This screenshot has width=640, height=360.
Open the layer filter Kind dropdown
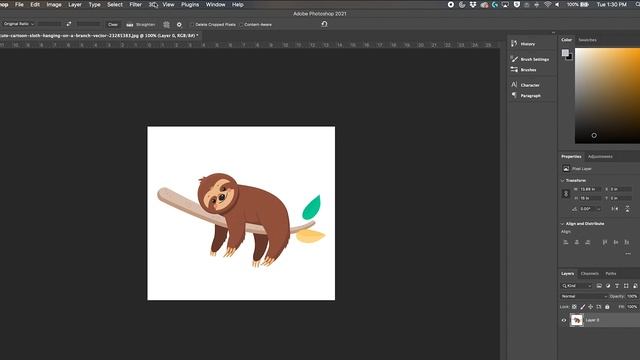[577, 286]
